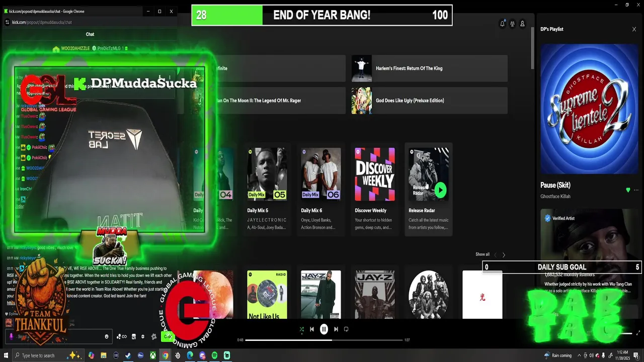Open Kick chat settings gear icon
Screen dimensions: 644x362
pos(143,337)
